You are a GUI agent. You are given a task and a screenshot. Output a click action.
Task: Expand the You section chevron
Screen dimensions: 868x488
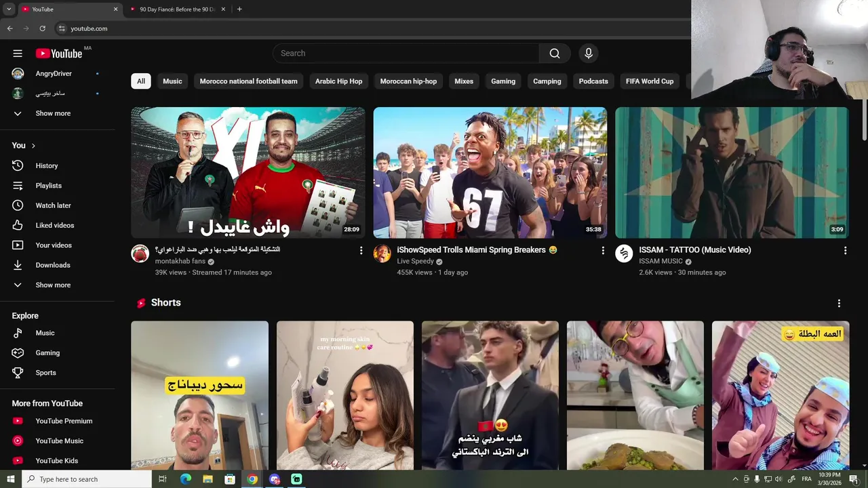click(33, 146)
